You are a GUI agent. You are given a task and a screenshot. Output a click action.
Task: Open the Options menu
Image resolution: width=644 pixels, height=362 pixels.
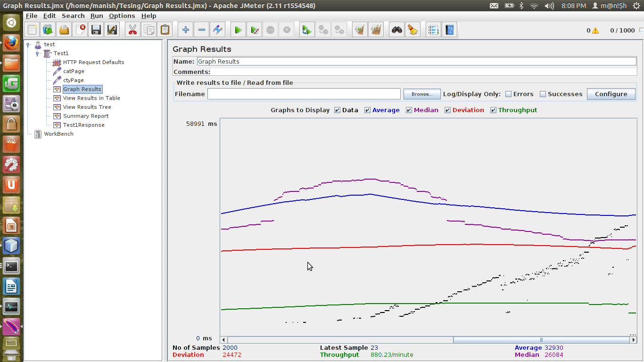point(122,16)
